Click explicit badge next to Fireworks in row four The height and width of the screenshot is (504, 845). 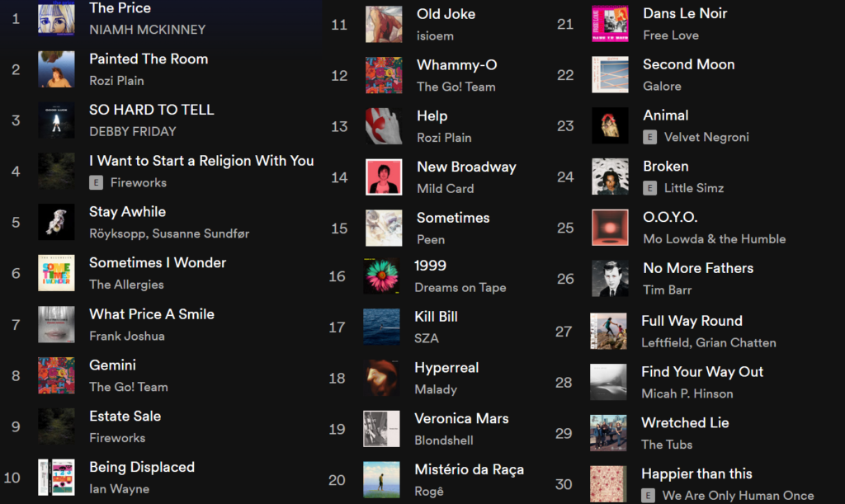96,182
